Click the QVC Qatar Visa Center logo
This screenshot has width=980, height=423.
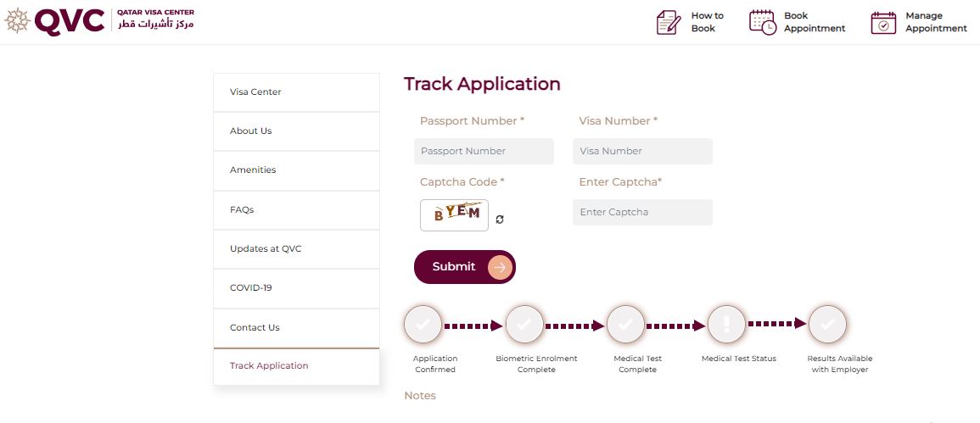99,20
